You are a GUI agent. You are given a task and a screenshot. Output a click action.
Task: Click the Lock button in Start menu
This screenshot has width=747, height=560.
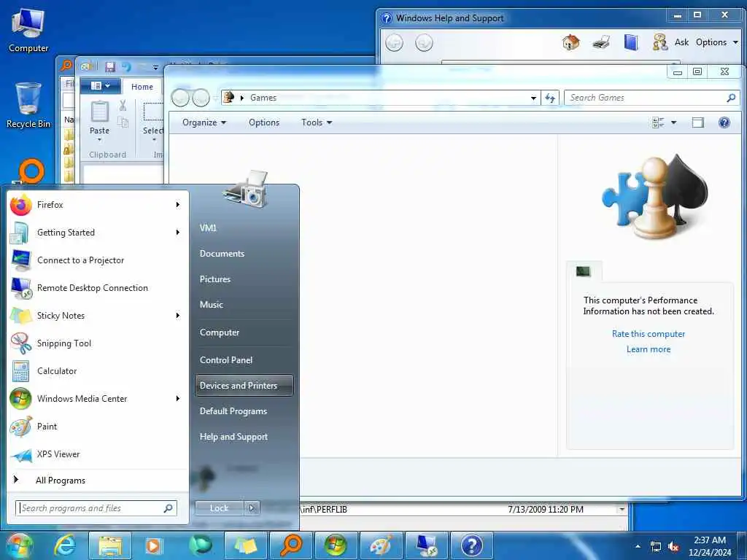[x=219, y=508]
